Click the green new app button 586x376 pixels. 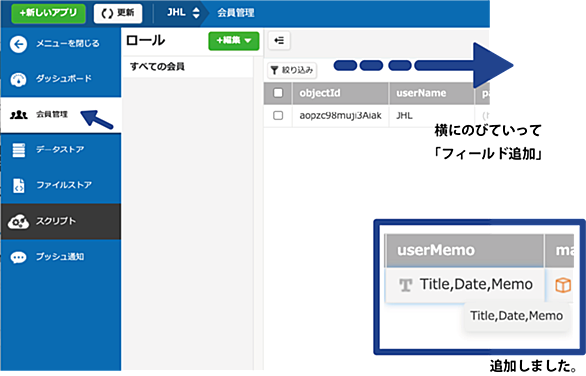click(48, 13)
